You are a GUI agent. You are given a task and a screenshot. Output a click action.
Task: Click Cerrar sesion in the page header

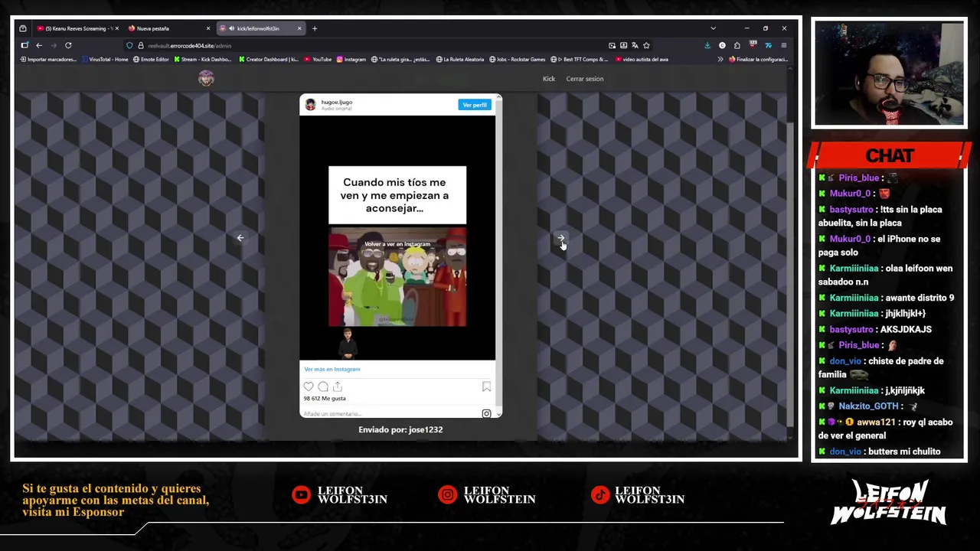(585, 79)
